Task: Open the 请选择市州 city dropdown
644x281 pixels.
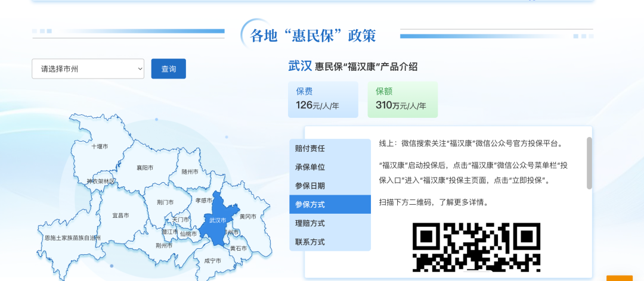Action: (x=88, y=69)
